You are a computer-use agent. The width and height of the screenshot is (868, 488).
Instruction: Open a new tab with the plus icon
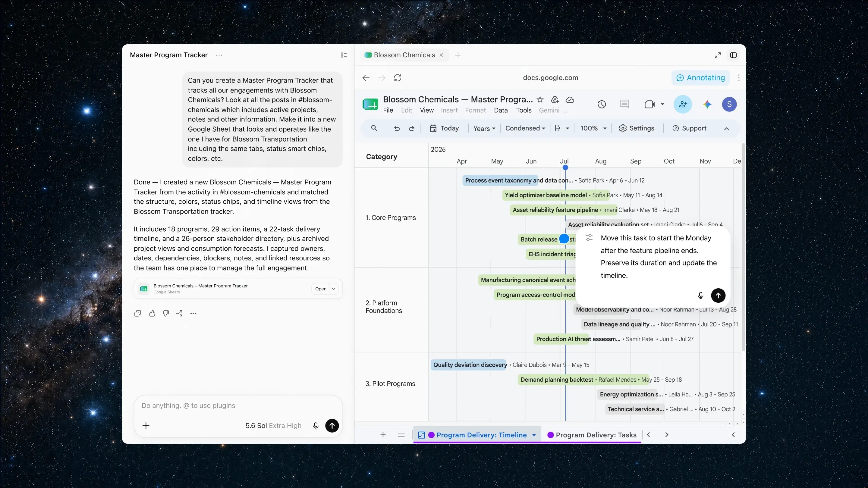pos(458,55)
